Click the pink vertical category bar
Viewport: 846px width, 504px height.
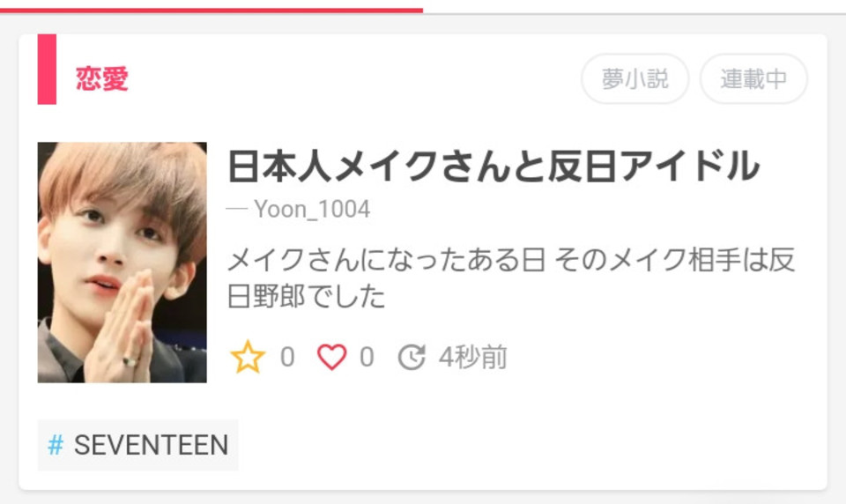[x=47, y=69]
